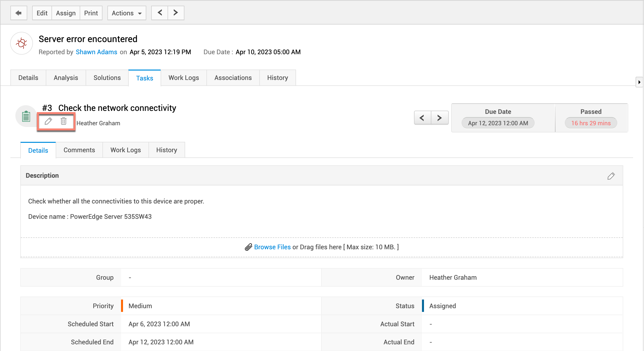Expand the right side panel arrow

coord(639,82)
